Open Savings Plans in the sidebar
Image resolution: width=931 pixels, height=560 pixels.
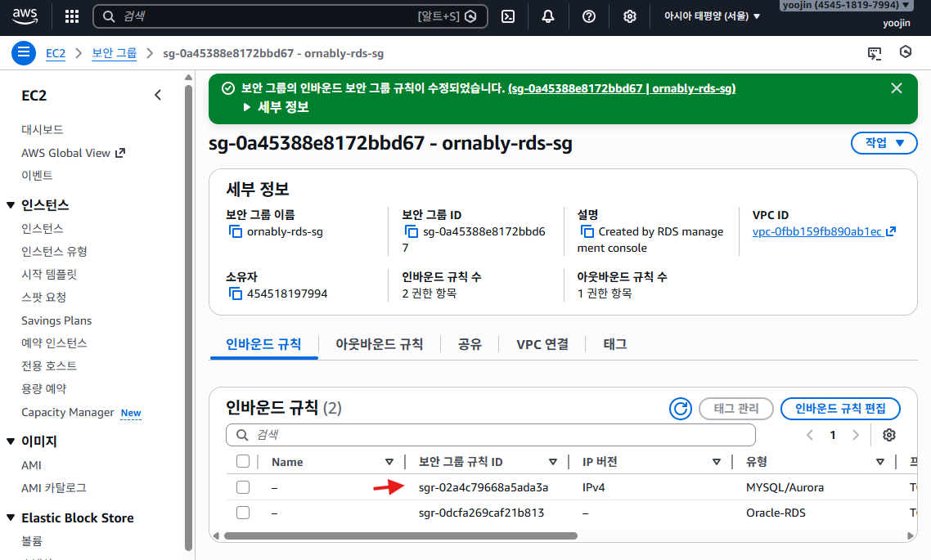[x=56, y=320]
